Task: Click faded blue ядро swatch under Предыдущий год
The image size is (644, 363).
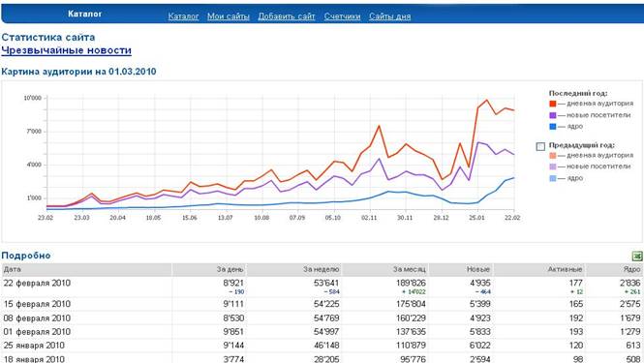Action: [x=552, y=178]
